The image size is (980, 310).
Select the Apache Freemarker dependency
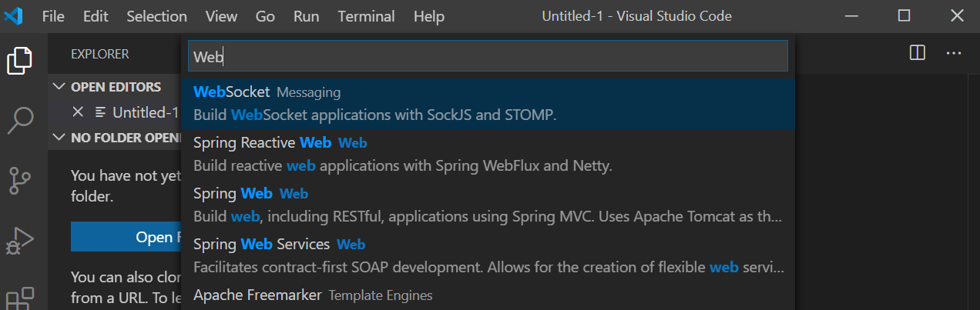click(x=488, y=296)
